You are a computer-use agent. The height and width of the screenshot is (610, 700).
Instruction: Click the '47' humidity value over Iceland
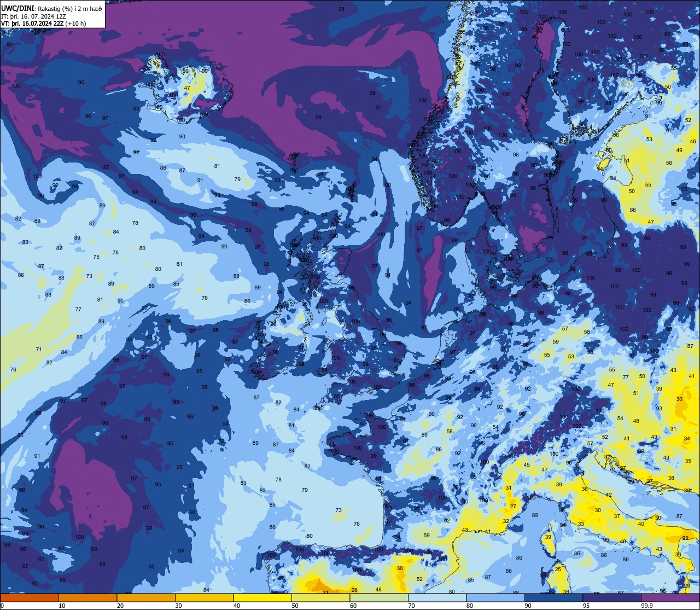point(187,88)
